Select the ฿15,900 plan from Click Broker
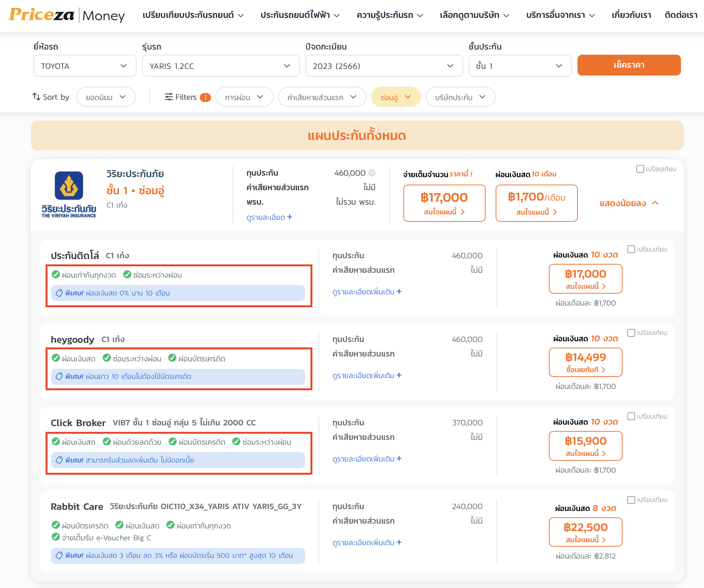704x588 pixels. coord(585,446)
